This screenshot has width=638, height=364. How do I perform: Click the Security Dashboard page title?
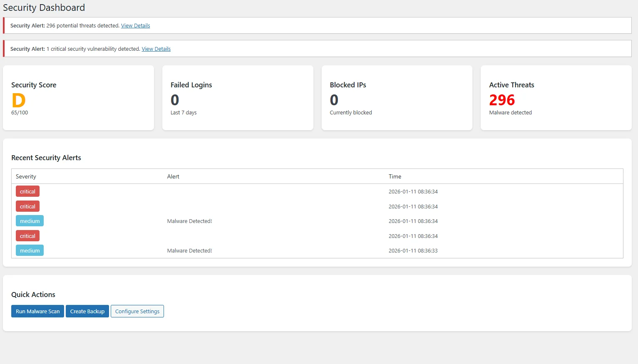coord(44,7)
